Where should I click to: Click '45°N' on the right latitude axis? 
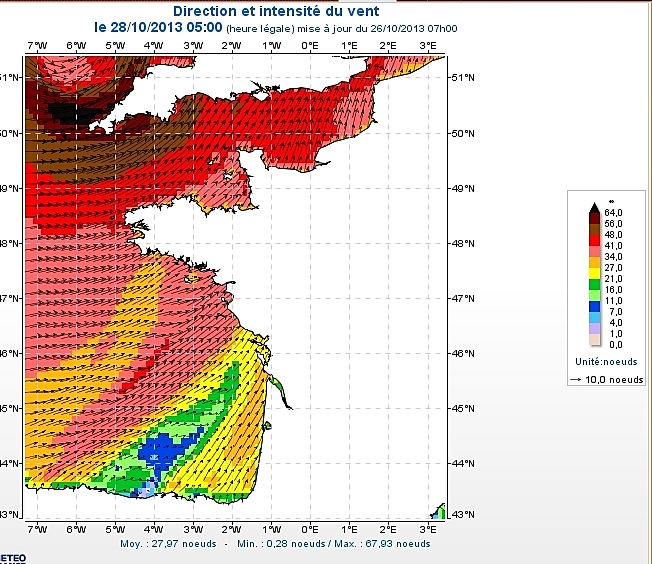463,408
